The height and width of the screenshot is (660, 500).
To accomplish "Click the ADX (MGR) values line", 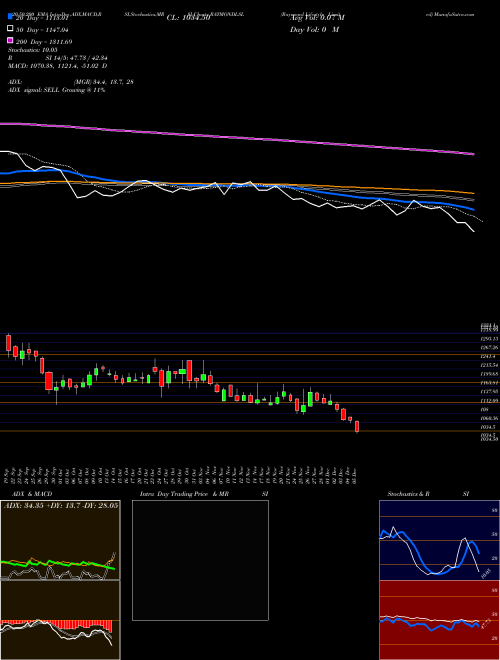I will tap(71, 82).
